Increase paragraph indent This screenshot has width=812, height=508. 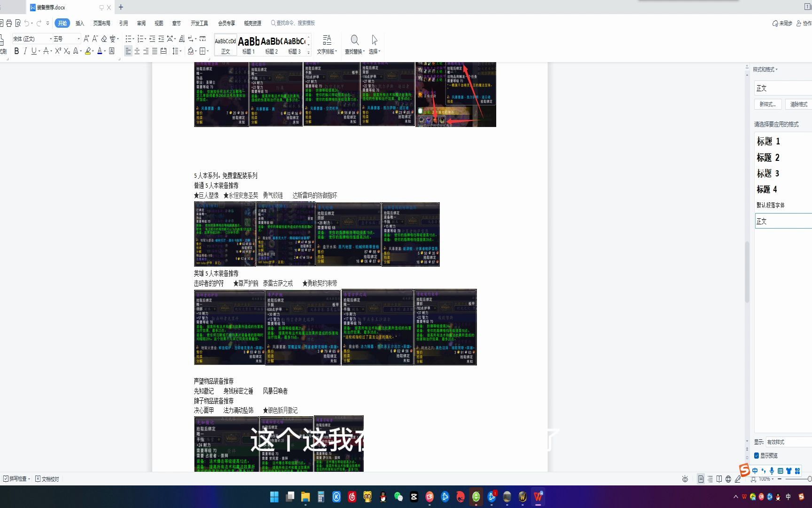[x=161, y=39]
